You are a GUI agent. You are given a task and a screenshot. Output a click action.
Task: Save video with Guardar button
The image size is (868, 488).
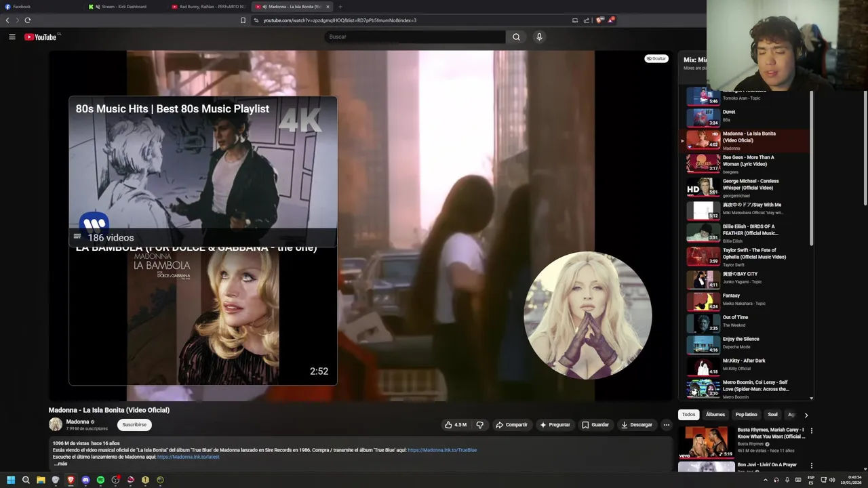pyautogui.click(x=595, y=425)
